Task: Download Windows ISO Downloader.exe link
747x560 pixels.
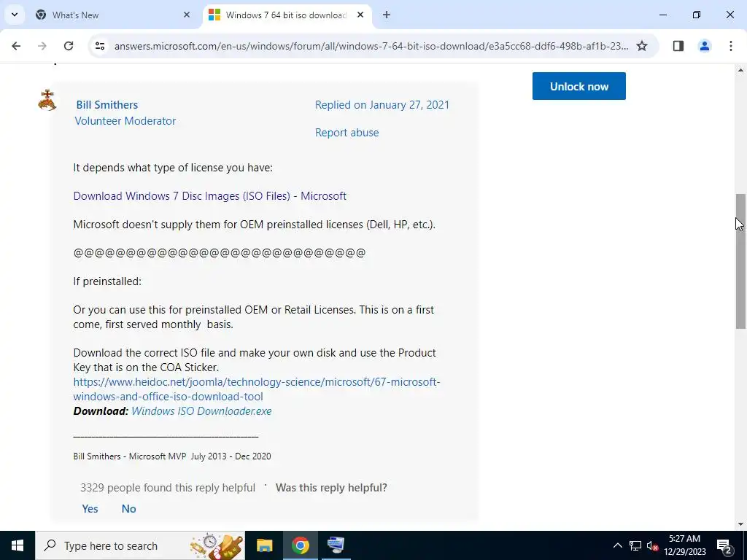Action: coord(201,411)
